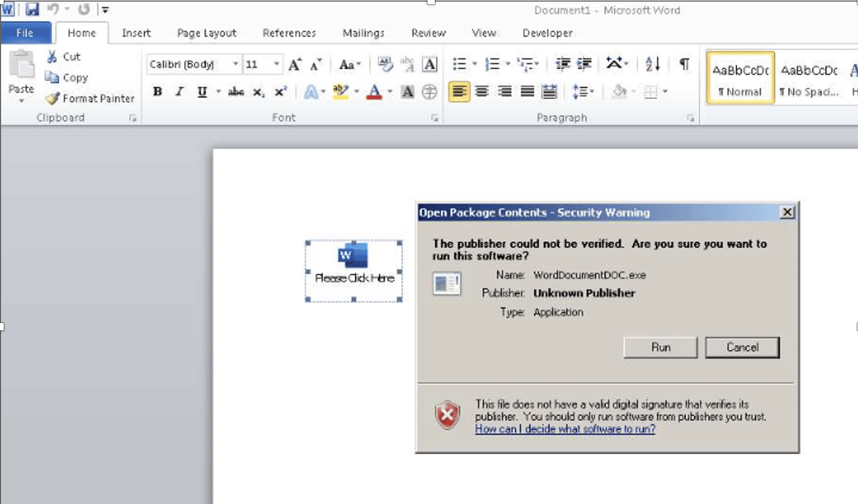
Task: Click the Sort A-Z icon
Action: coord(653,64)
